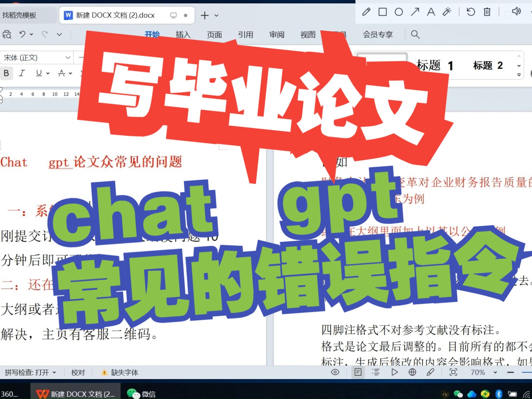
Task: Expand strikethrough options dropdown arrow
Action: pyautogui.click(x=70, y=73)
